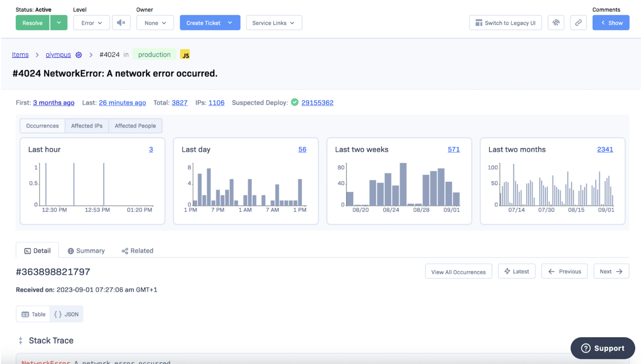This screenshot has width=641, height=364.
Task: Open the Last two weeks 571 link
Action: 453,149
